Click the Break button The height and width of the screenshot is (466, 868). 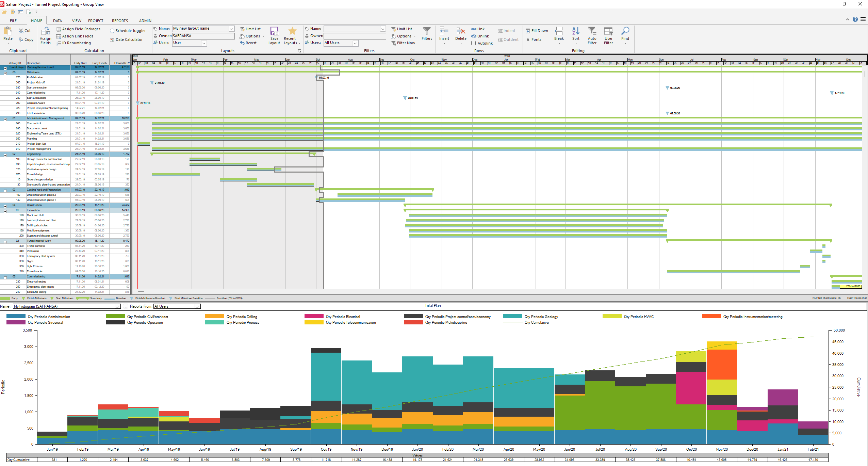559,36
